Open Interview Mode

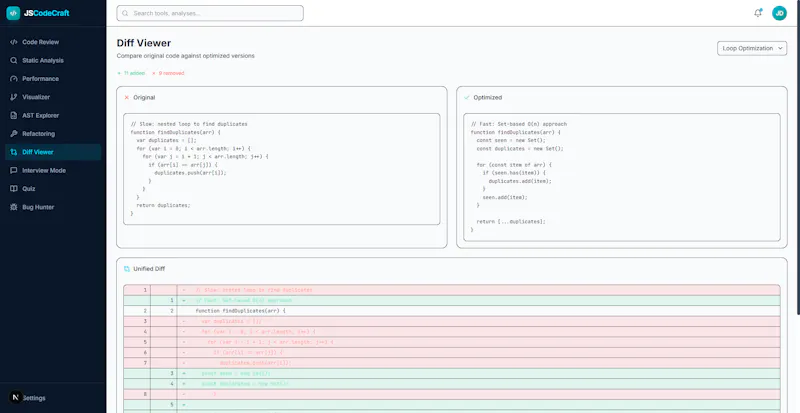click(x=53, y=171)
